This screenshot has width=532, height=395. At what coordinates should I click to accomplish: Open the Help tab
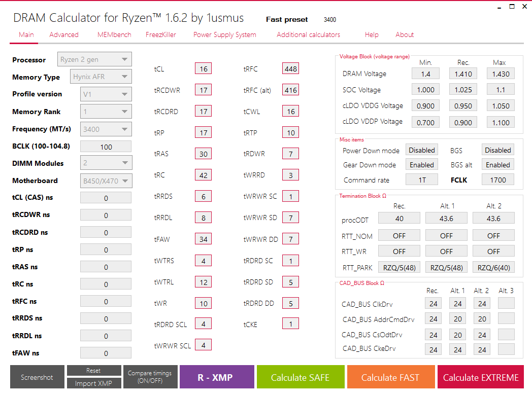pyautogui.click(x=372, y=34)
